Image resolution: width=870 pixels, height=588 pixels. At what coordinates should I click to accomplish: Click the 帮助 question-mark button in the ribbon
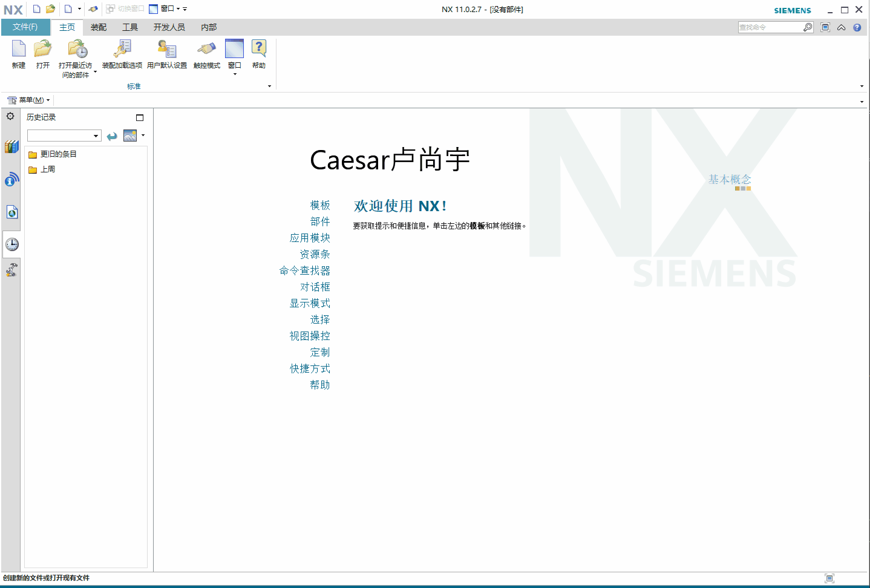tap(259, 54)
